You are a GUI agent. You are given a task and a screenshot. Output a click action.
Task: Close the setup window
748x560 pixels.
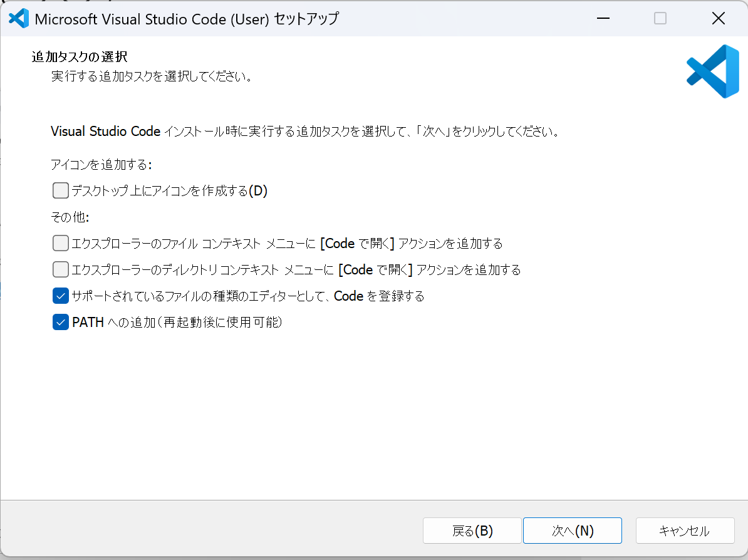[719, 19]
